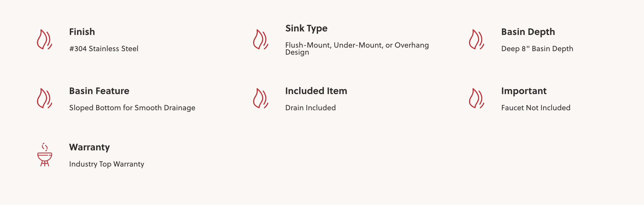This screenshot has width=644, height=205.
Task: Click Sloped Bottom for Smooth Drainage text
Action: tap(132, 108)
